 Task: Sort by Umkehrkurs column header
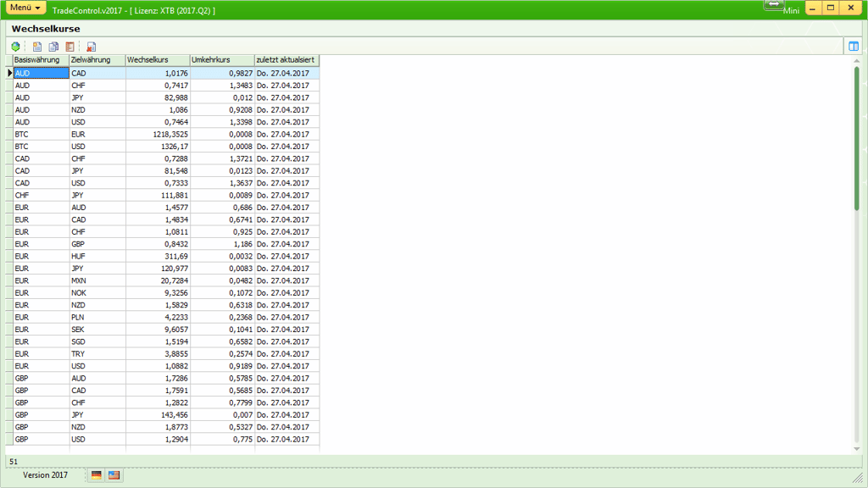(222, 60)
